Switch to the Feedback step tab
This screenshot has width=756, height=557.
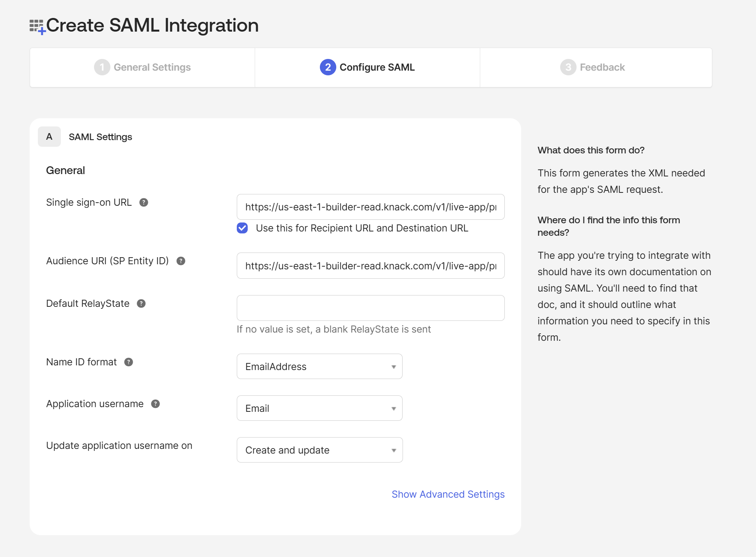coord(595,68)
